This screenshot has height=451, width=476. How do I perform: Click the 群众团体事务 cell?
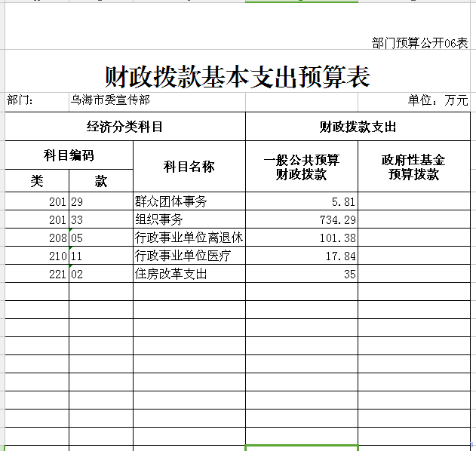(189, 201)
